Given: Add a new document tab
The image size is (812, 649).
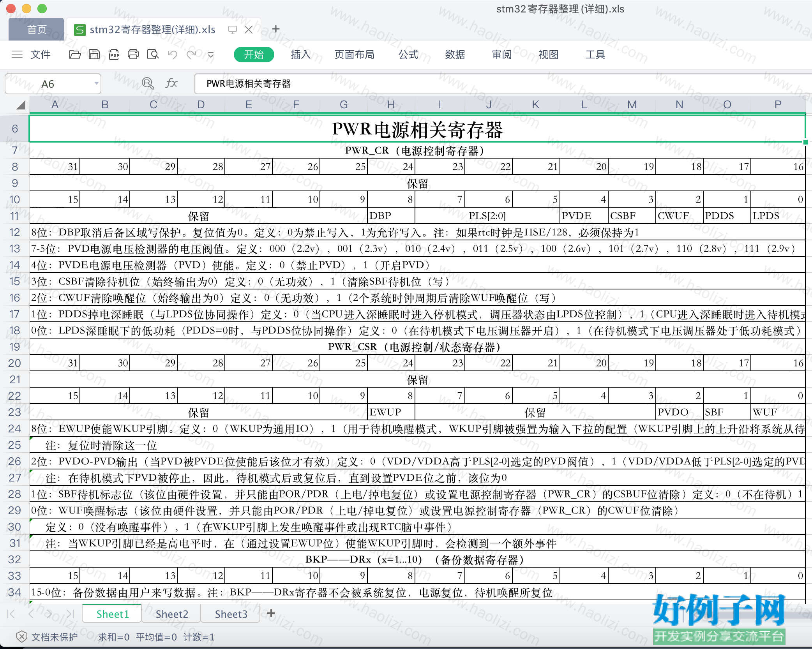Looking at the screenshot, I should click(x=276, y=29).
